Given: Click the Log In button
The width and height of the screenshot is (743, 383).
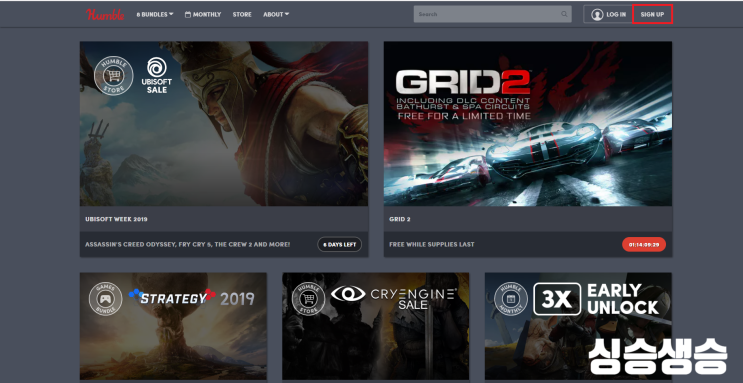Looking at the screenshot, I should tap(608, 14).
